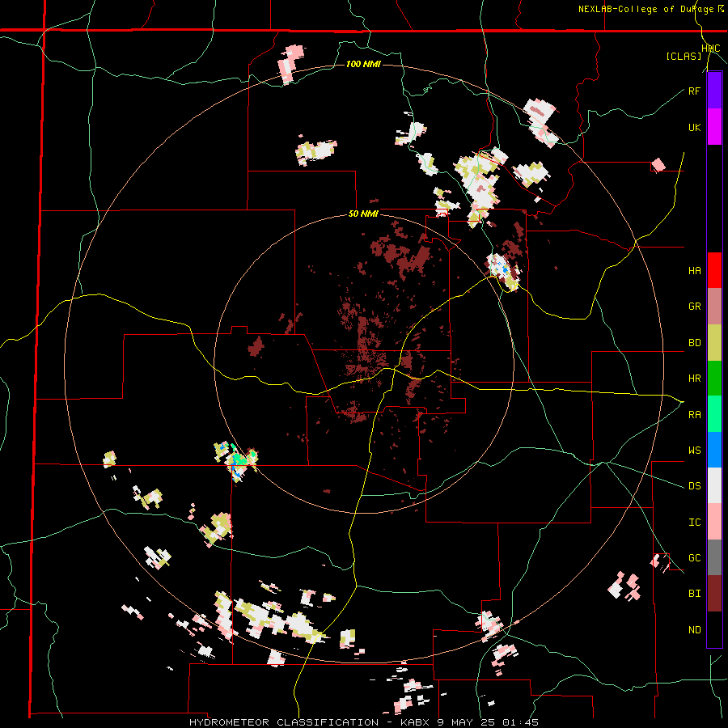Click the DS legend label
Viewport: 728px width, 728px height.
click(694, 486)
